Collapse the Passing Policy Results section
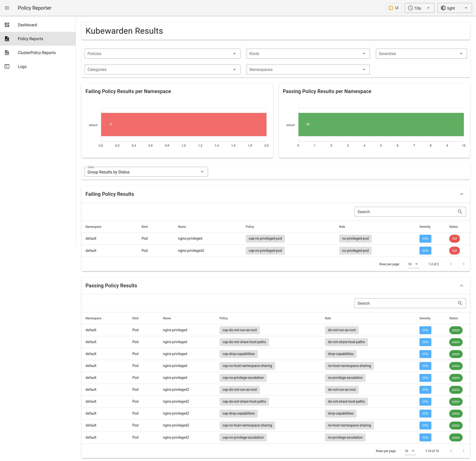The width and height of the screenshot is (476, 461). click(x=461, y=286)
